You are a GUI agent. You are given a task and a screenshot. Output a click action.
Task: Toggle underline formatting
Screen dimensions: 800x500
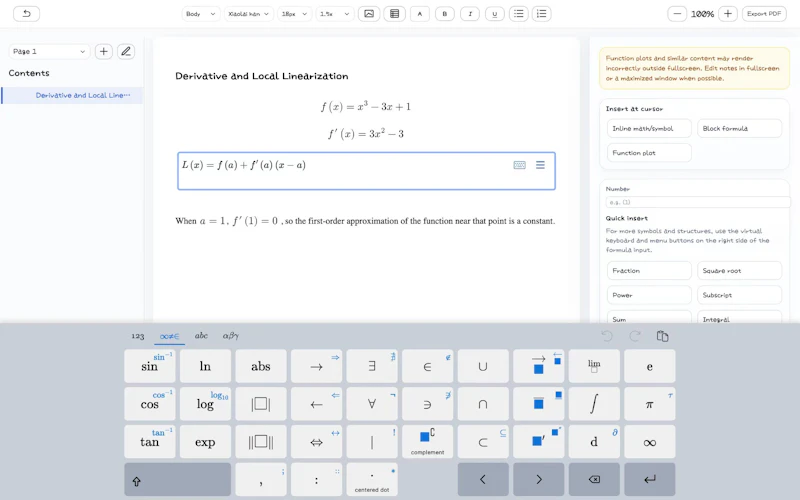(x=494, y=14)
